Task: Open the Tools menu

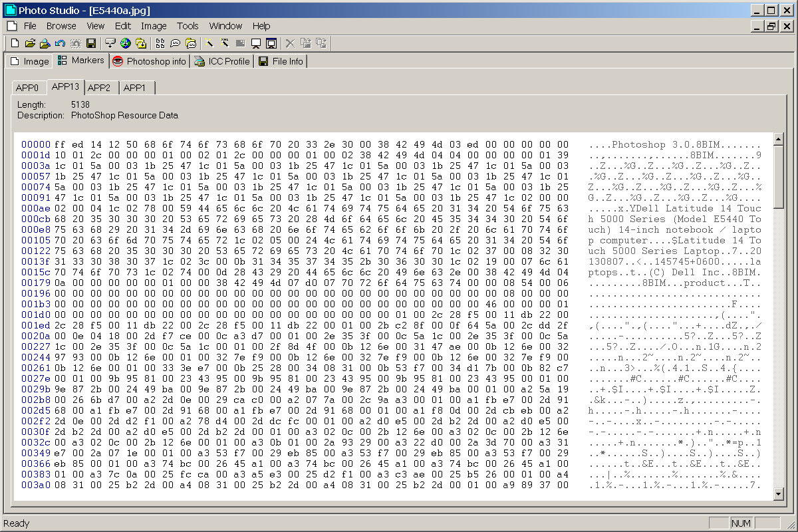Action: (188, 26)
